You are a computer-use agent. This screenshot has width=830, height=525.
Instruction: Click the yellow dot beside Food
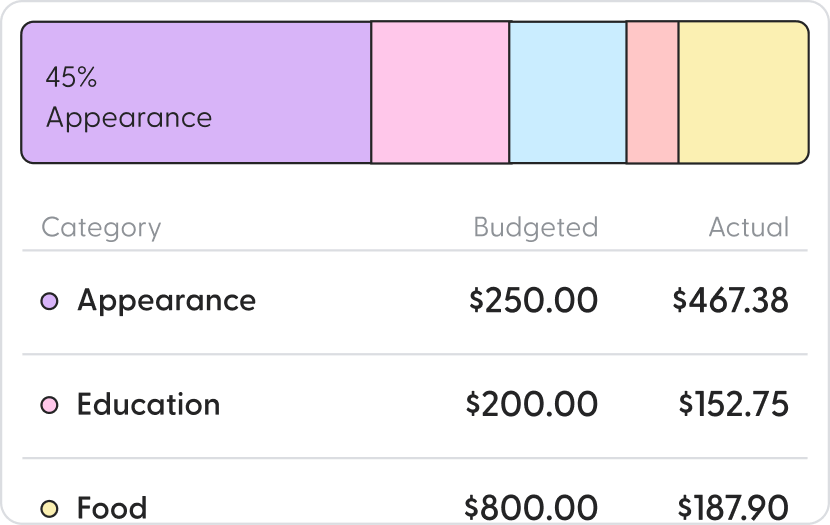(x=49, y=509)
